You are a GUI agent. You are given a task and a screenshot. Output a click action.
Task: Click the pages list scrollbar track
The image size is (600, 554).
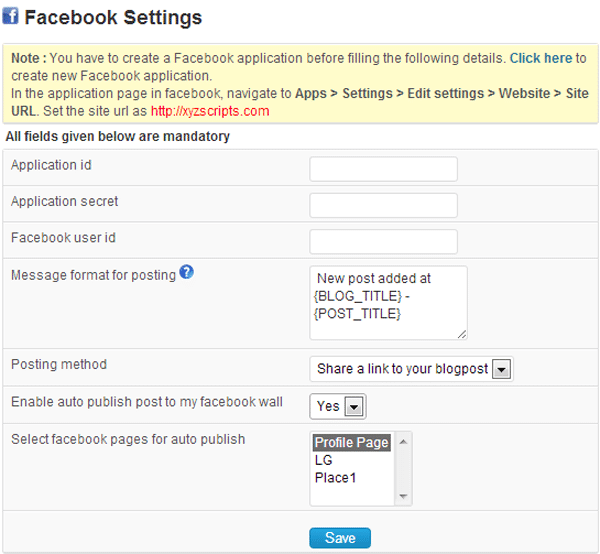point(403,469)
